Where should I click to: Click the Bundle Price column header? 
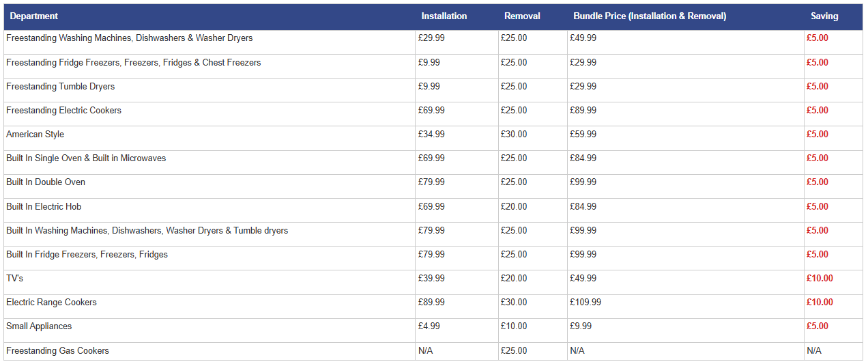click(650, 16)
